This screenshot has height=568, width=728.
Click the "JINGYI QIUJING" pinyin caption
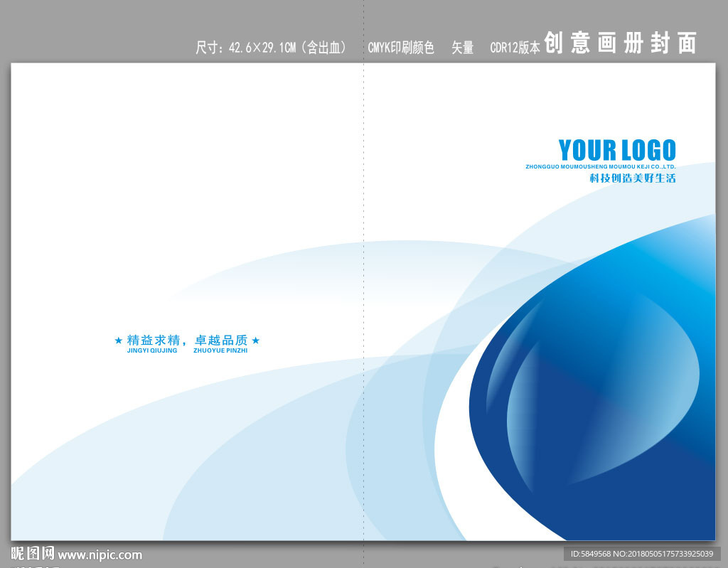(152, 350)
